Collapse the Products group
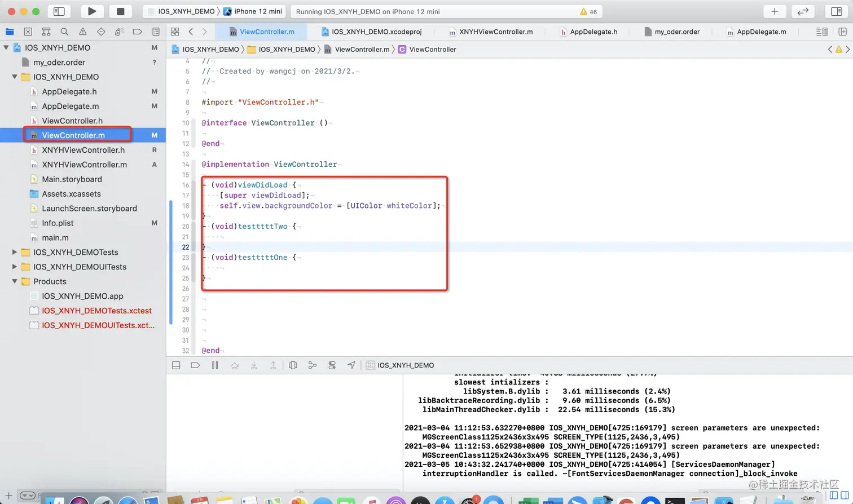This screenshot has height=504, width=853. point(15,281)
